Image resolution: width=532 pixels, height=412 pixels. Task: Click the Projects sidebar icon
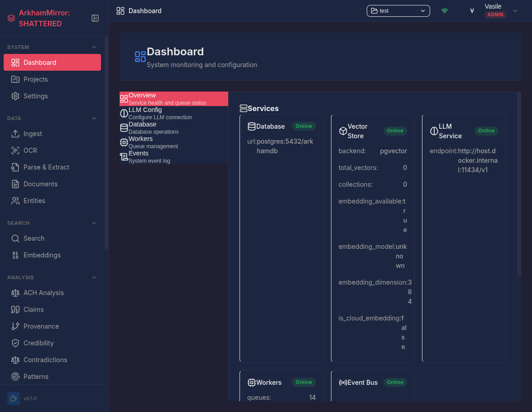tap(15, 79)
